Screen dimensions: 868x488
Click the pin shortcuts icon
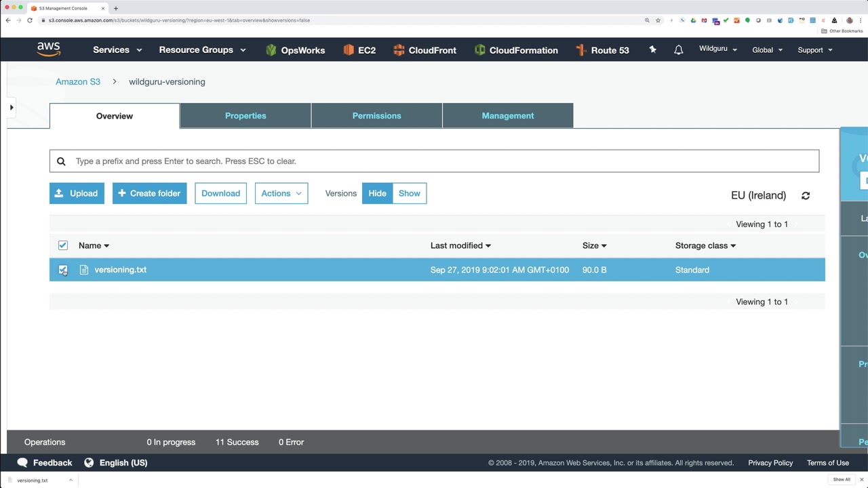[652, 49]
